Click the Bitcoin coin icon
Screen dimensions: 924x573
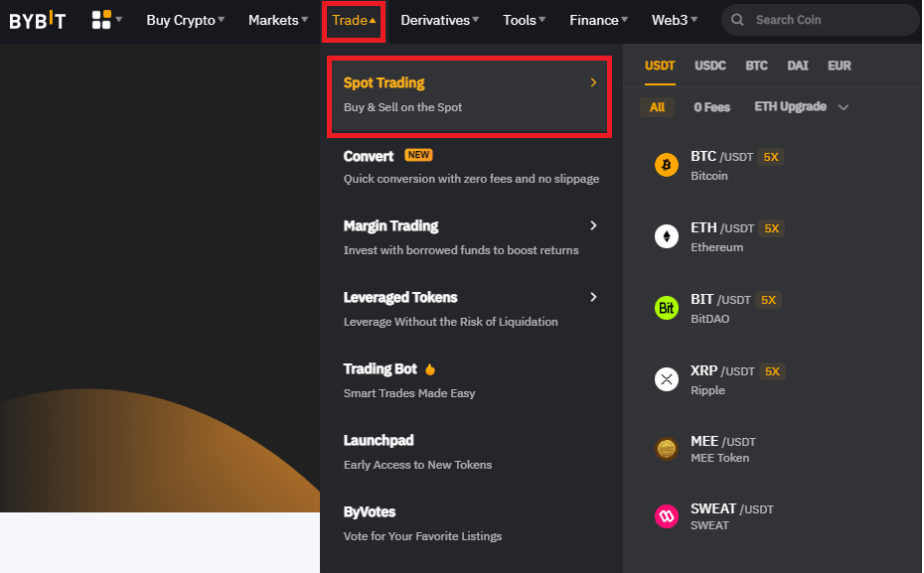[667, 165]
